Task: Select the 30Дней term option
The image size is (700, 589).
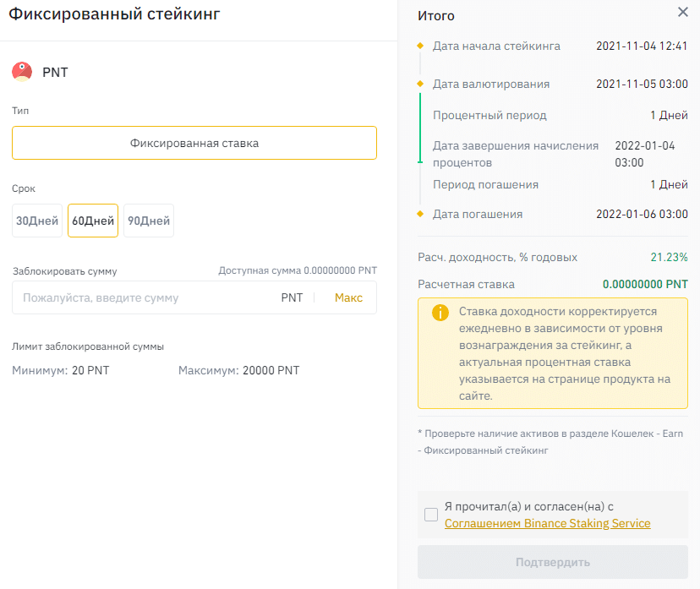Action: click(37, 221)
